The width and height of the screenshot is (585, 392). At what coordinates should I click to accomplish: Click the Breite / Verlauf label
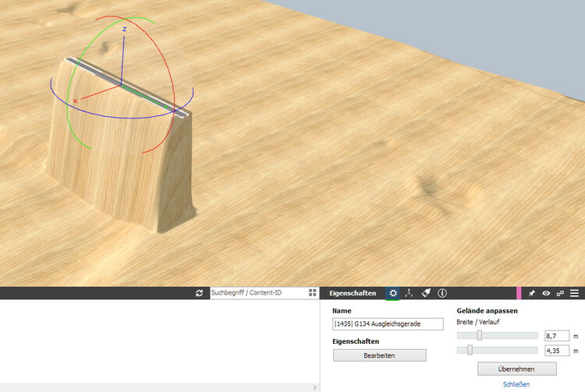477,322
